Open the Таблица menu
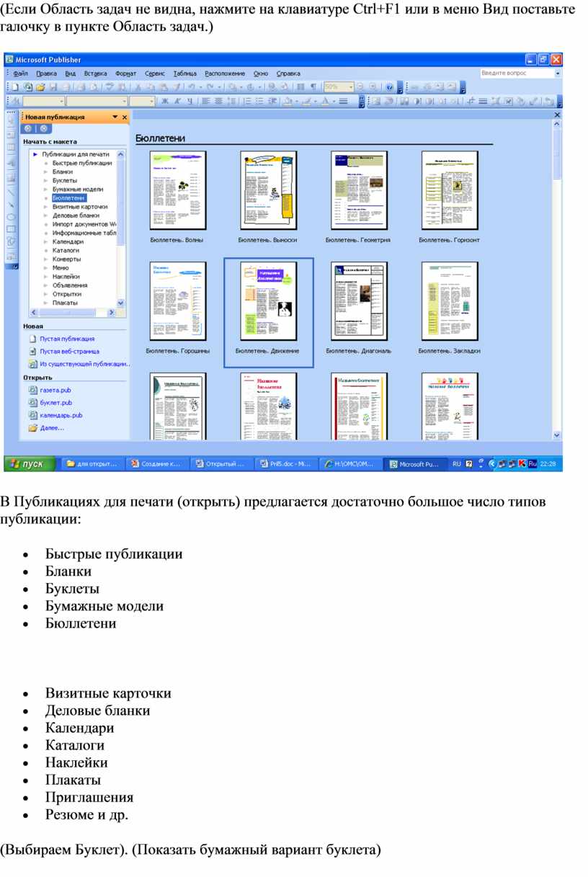This screenshot has width=588, height=877. (x=185, y=74)
